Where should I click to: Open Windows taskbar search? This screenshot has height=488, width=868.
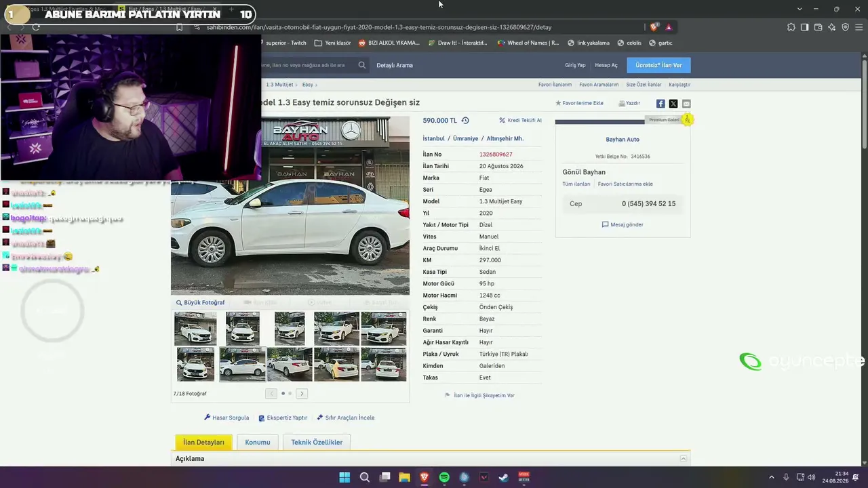365,477
